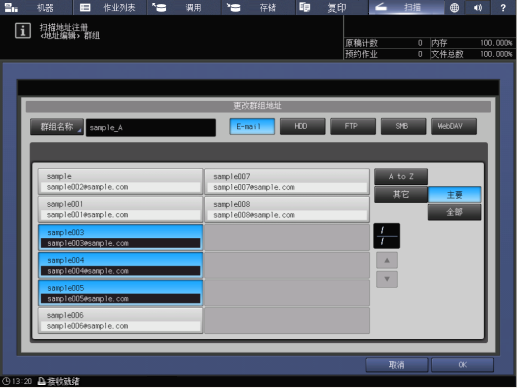Open help with the question mark icon
517x388 pixels.
pyautogui.click(x=503, y=7)
